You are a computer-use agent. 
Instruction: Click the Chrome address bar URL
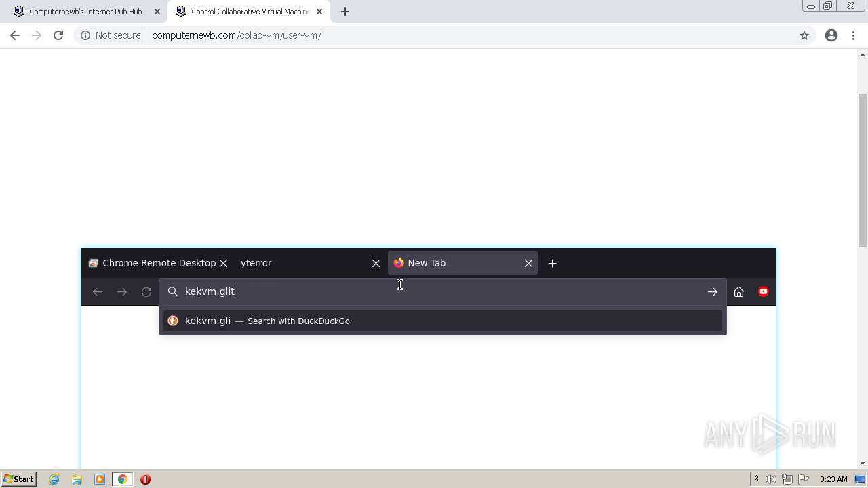point(237,35)
